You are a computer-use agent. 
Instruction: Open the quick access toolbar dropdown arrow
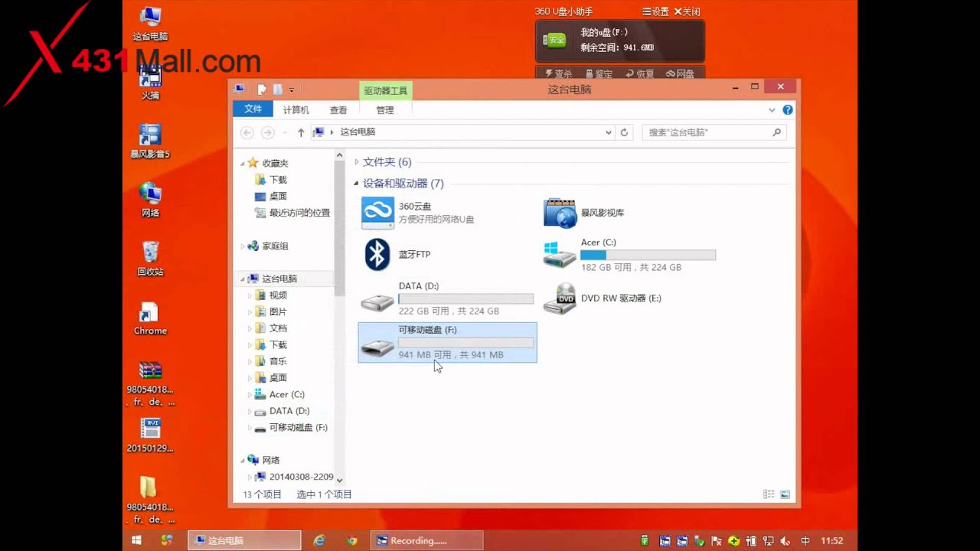(x=292, y=90)
